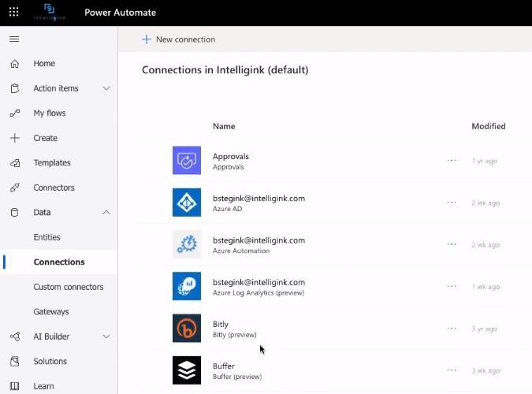Click the 'Buffer (preview)' subtitle
The width and height of the screenshot is (532, 394).
pyautogui.click(x=237, y=377)
